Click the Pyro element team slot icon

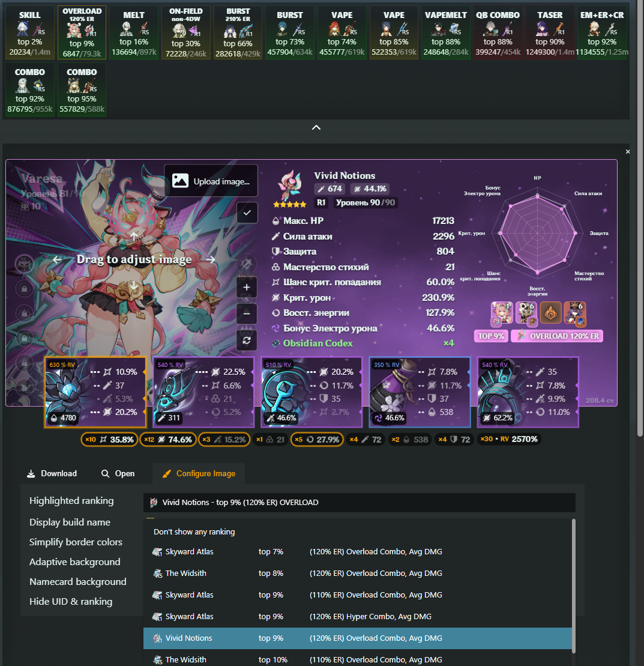(x=550, y=313)
